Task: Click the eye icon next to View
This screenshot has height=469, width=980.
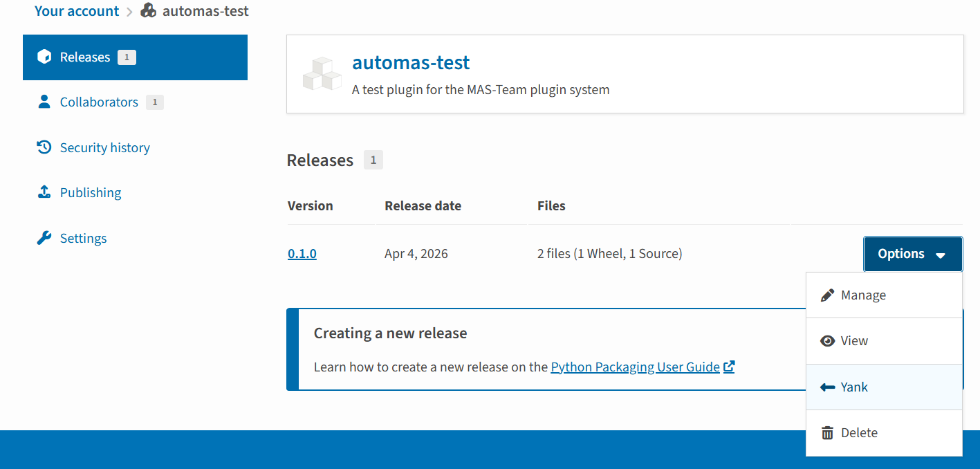Action: [x=827, y=341]
